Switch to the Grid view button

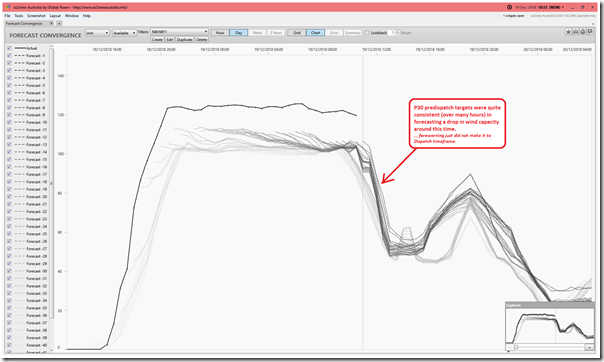pos(297,33)
